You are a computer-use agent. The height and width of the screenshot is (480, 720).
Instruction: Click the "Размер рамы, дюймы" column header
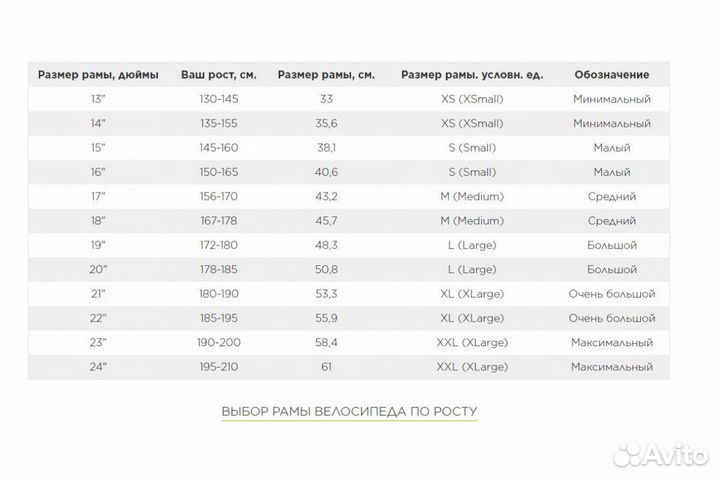pyautogui.click(x=98, y=75)
